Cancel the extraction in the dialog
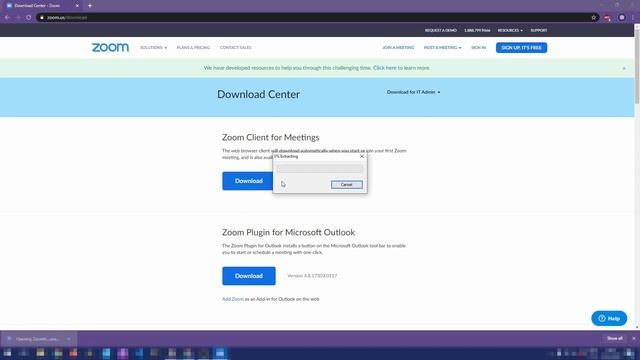This screenshot has height=360, width=640. (347, 185)
